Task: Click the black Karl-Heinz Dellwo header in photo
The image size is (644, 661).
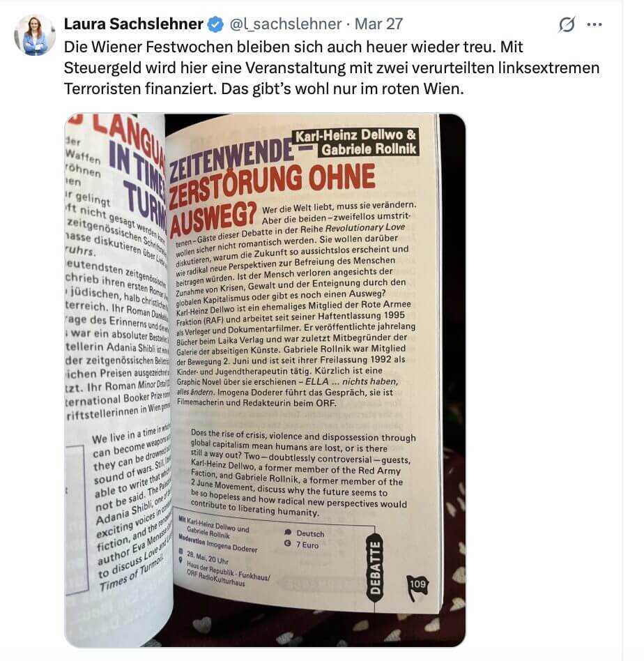Action: coord(355,142)
